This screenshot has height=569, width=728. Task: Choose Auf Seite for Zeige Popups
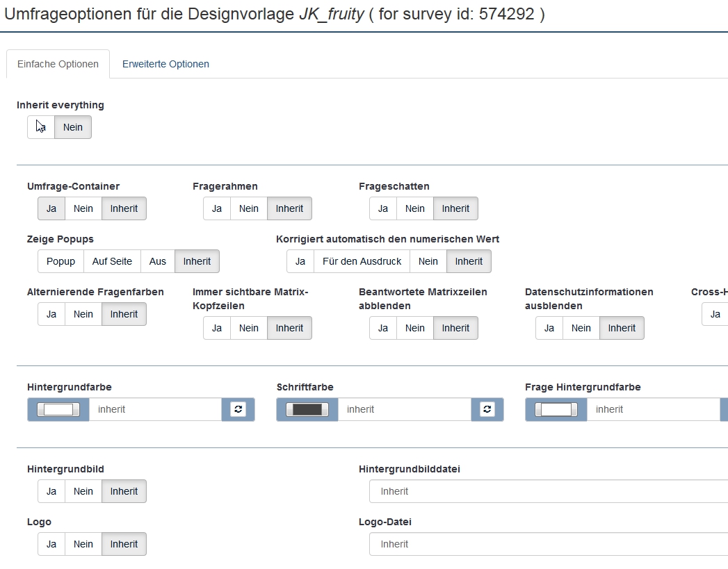(x=112, y=261)
